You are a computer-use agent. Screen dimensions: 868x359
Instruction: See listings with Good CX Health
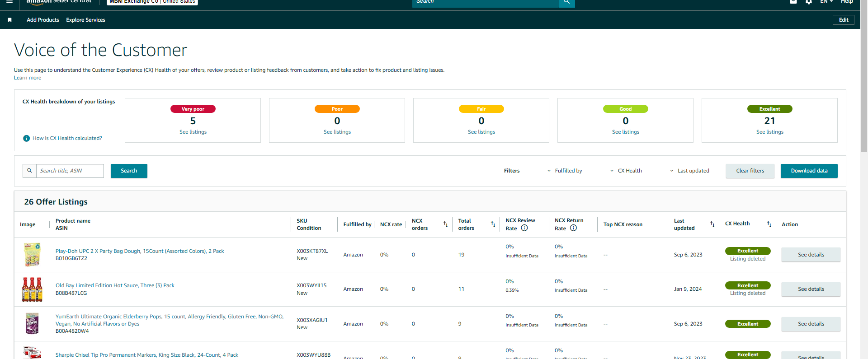(x=626, y=132)
